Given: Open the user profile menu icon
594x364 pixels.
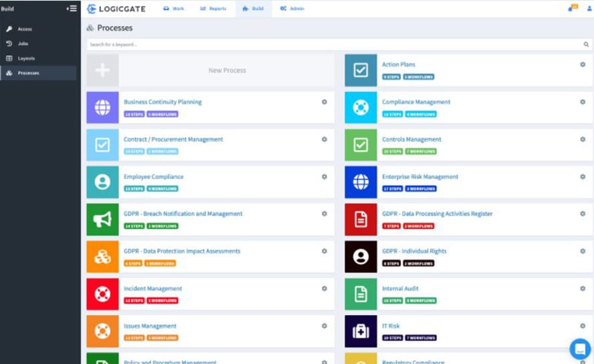Looking at the screenshot, I should (589, 9).
